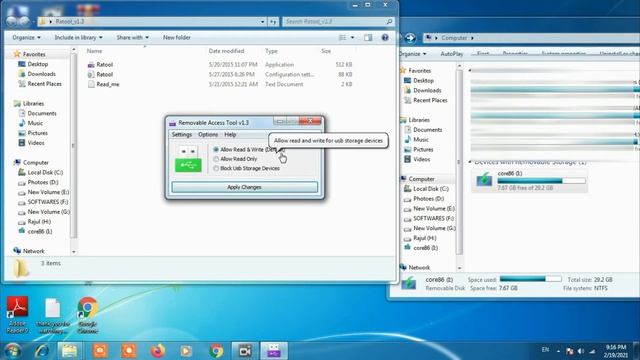Image resolution: width=640 pixels, height=360 pixels.
Task: Open Desktop in Ratool window Favorites
Action: click(33, 64)
